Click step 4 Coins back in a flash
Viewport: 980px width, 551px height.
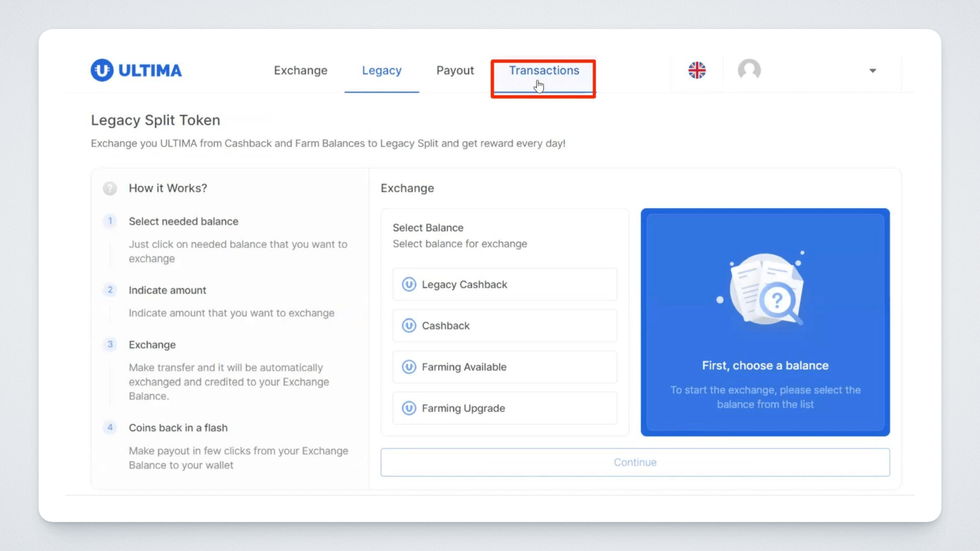[x=178, y=428]
